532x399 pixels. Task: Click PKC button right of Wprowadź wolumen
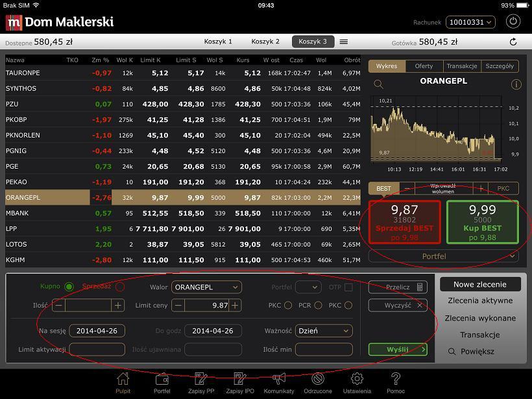503,188
